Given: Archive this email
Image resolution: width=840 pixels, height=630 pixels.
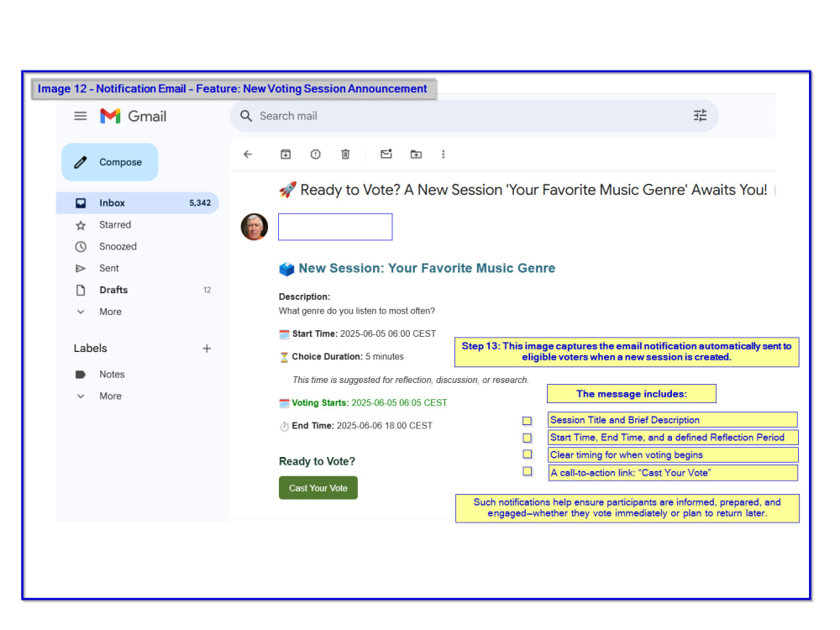Looking at the screenshot, I should 286,155.
